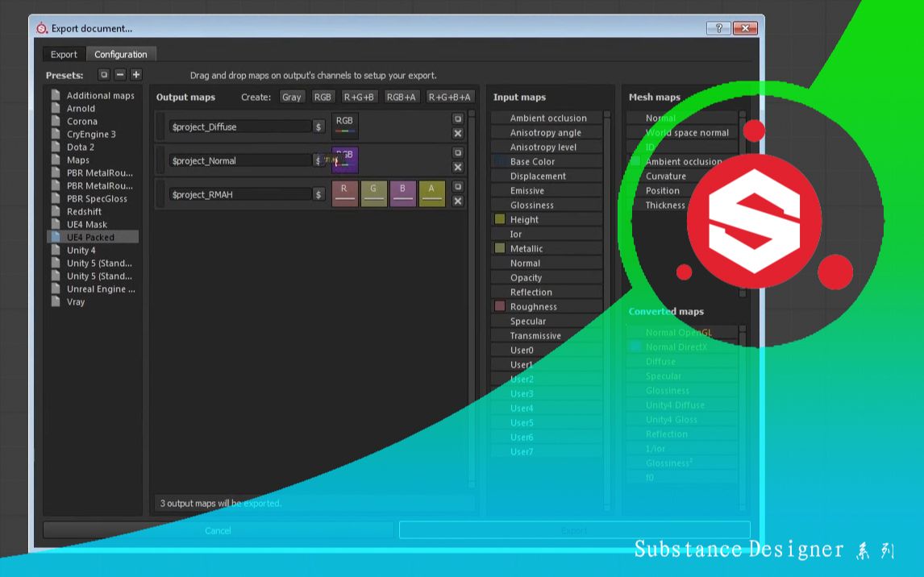Edit the $project_RMAH name field
This screenshot has width=924, height=577.
240,194
